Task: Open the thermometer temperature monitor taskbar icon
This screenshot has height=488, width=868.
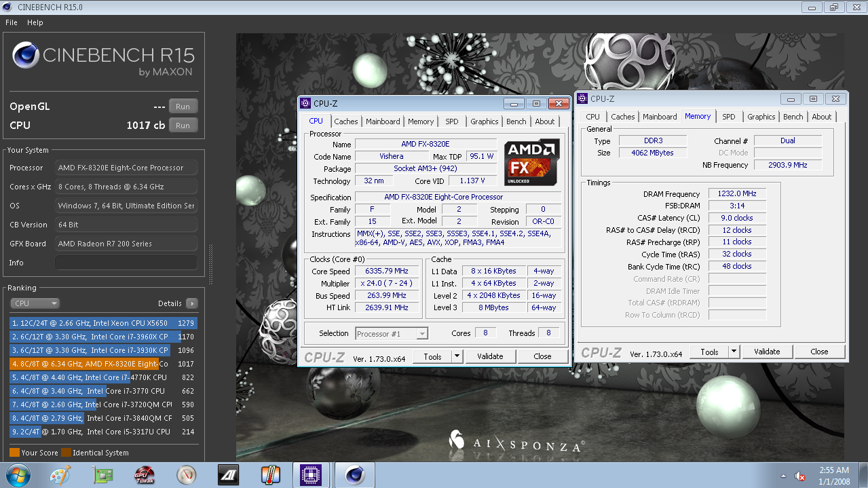Action: click(269, 474)
